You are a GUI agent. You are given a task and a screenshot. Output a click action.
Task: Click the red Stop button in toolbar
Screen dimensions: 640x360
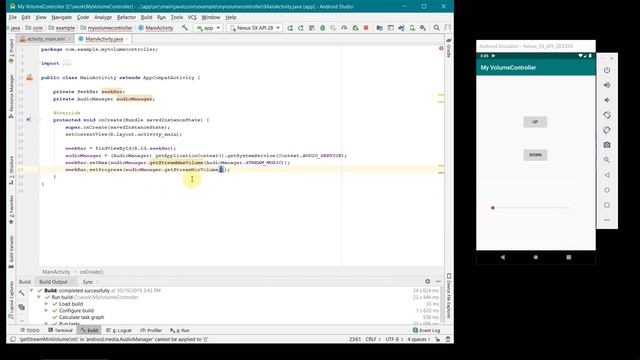click(x=366, y=28)
